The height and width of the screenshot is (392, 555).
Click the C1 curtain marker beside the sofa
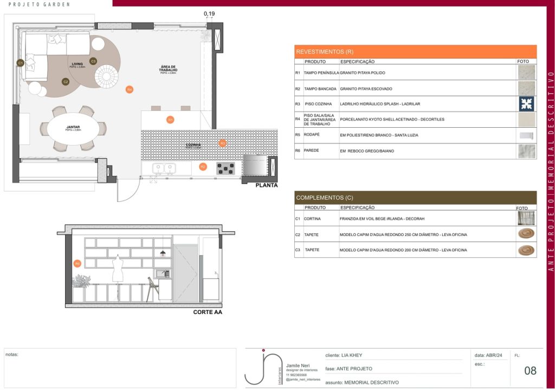[20, 63]
